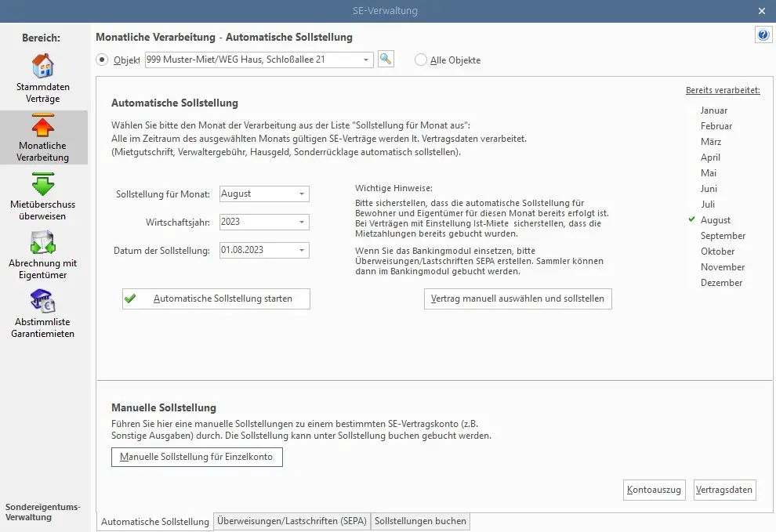
Task: Switch to Sollstellungen buchen tab
Action: (420, 521)
